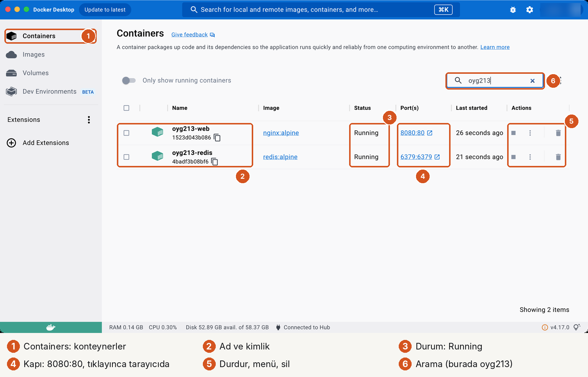
Task: Open the troubleshoot bug icon
Action: pyautogui.click(x=513, y=10)
